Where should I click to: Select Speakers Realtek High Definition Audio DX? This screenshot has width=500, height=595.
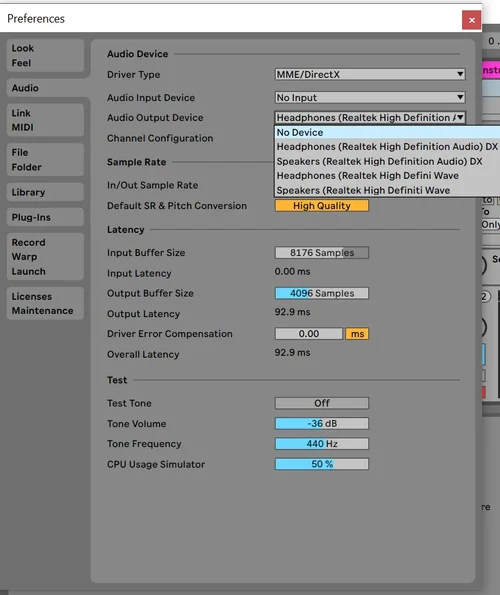coord(387,161)
